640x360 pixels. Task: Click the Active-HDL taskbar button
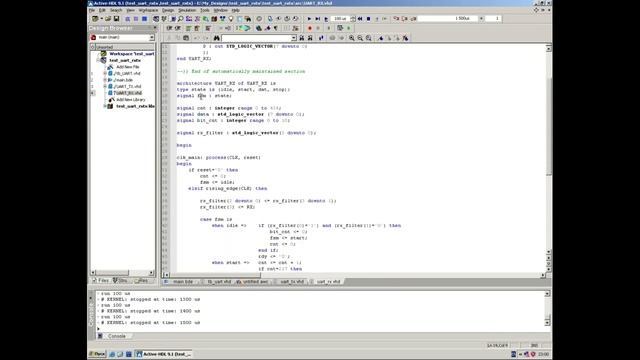(163, 354)
